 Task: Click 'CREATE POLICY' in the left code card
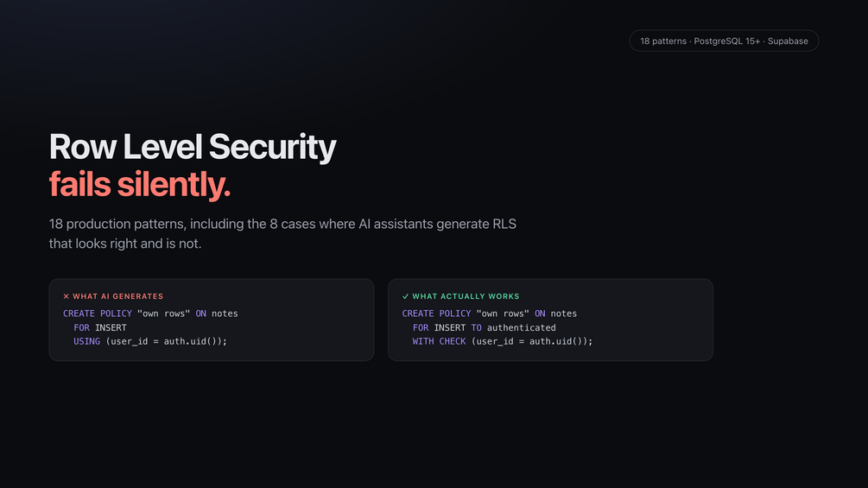click(x=98, y=314)
